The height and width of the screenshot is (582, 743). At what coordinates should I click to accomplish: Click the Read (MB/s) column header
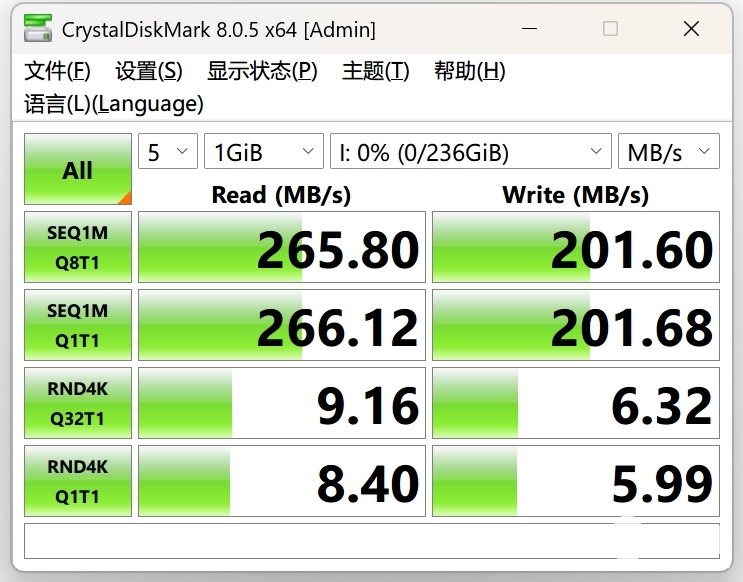pyautogui.click(x=281, y=195)
